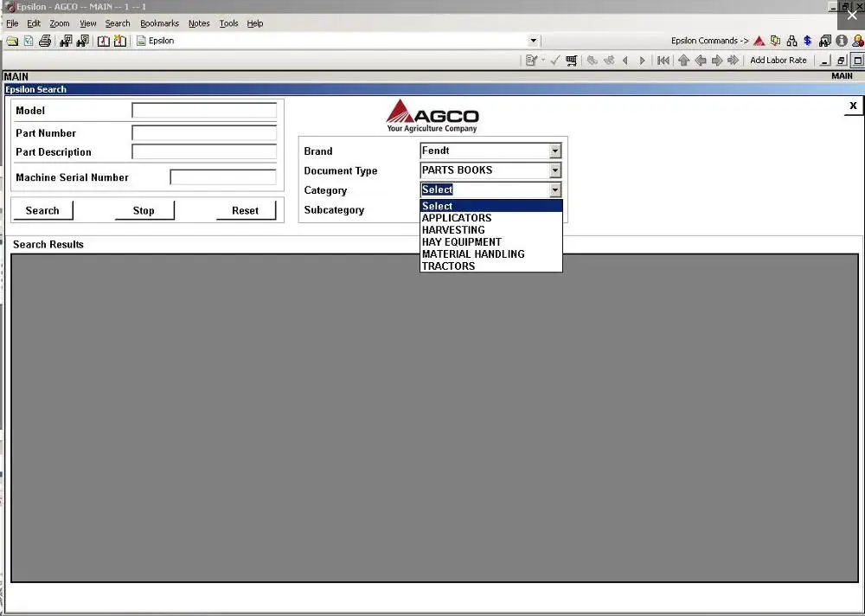The image size is (865, 616).
Task: Click the Search button
Action: [x=42, y=210]
